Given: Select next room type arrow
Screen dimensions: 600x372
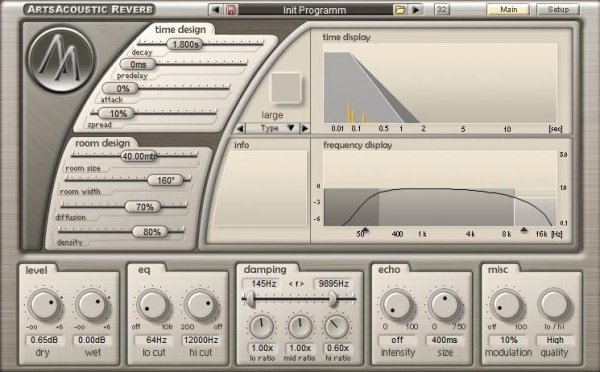Looking at the screenshot, I should tap(305, 128).
